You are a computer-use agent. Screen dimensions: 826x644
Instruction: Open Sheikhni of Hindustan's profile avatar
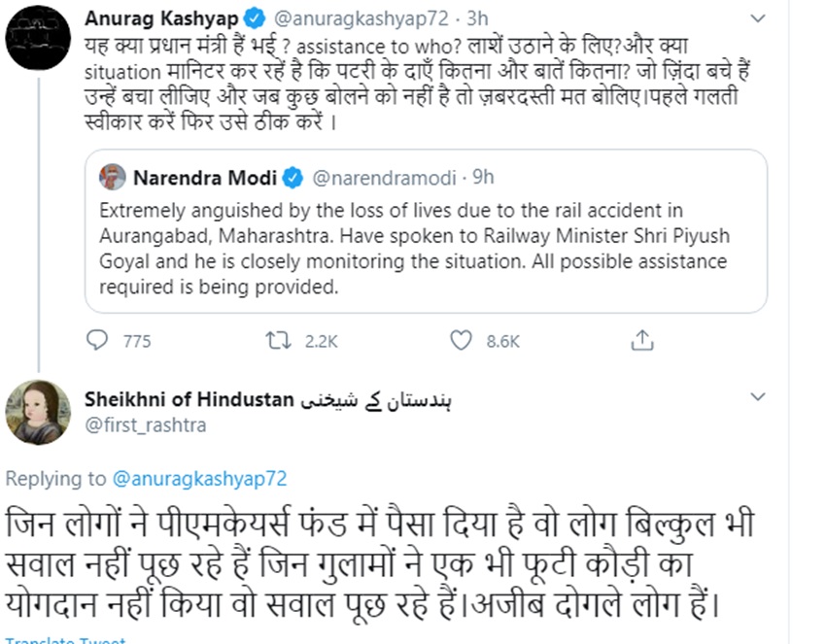point(39,412)
